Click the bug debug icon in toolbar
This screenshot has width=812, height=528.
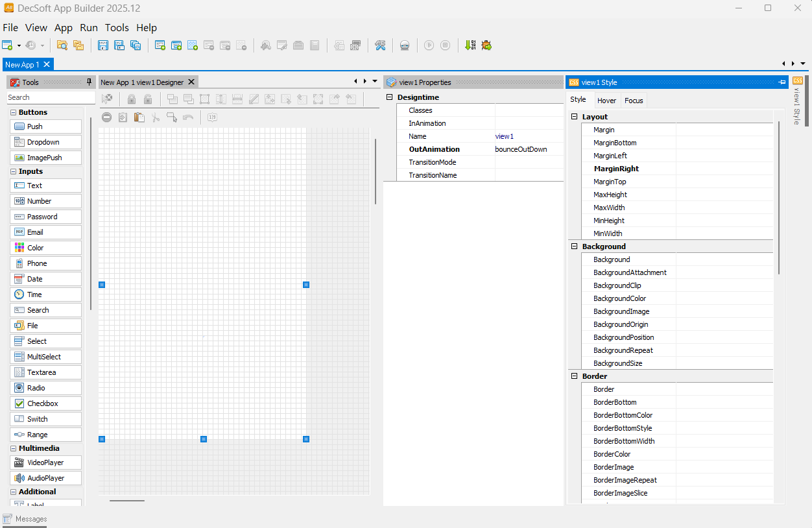[x=486, y=45]
